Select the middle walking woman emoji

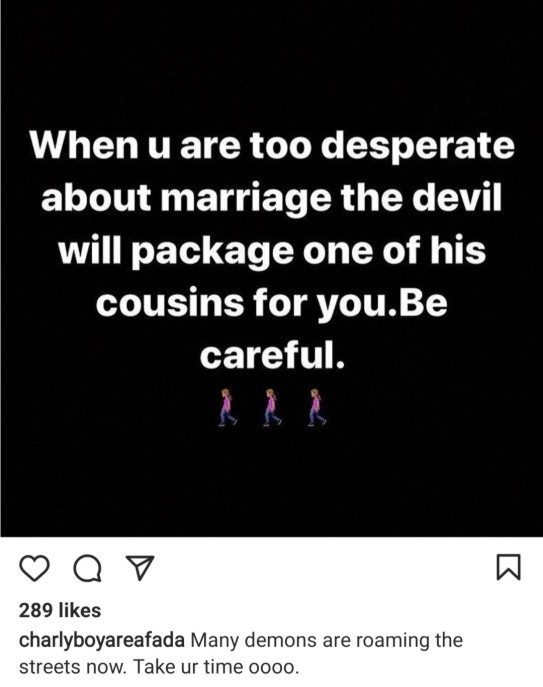click(x=271, y=407)
